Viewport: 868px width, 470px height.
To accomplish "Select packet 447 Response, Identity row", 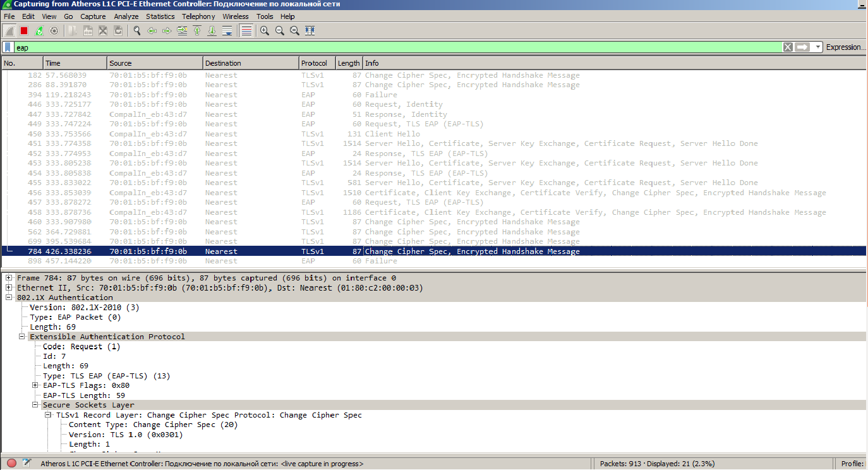I will click(433, 114).
